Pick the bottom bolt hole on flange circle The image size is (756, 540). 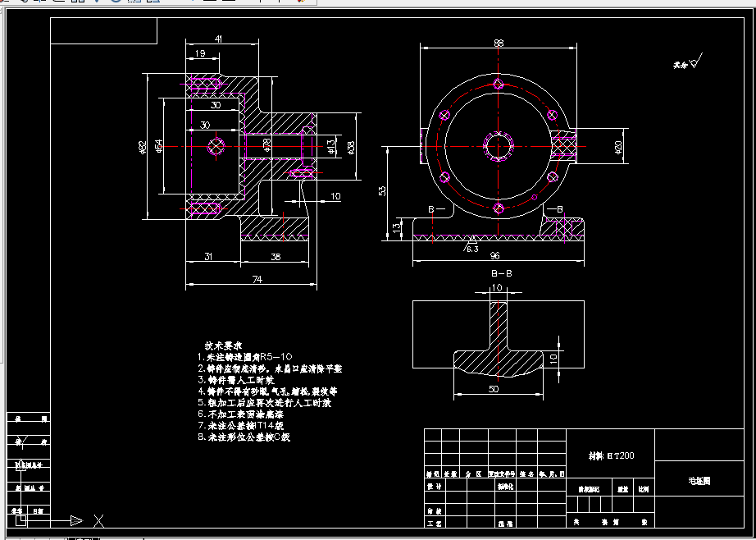point(499,208)
